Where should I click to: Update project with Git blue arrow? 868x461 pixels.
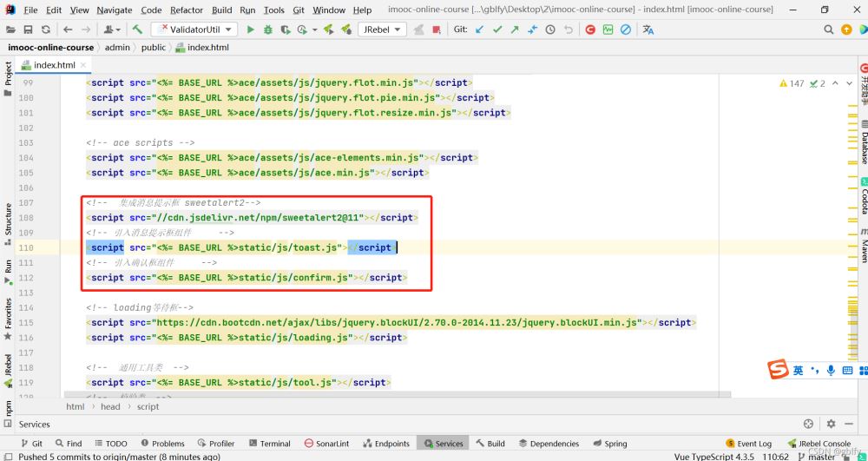pyautogui.click(x=480, y=30)
